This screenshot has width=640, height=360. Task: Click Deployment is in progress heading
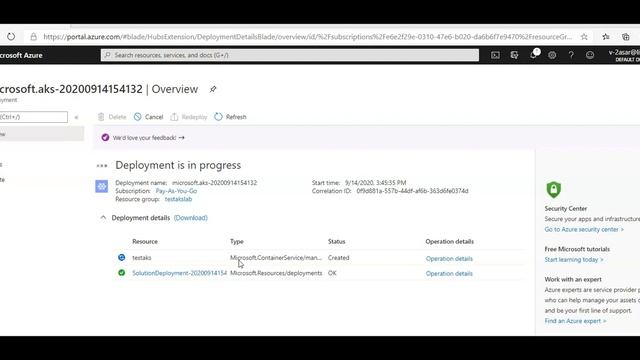coord(178,165)
